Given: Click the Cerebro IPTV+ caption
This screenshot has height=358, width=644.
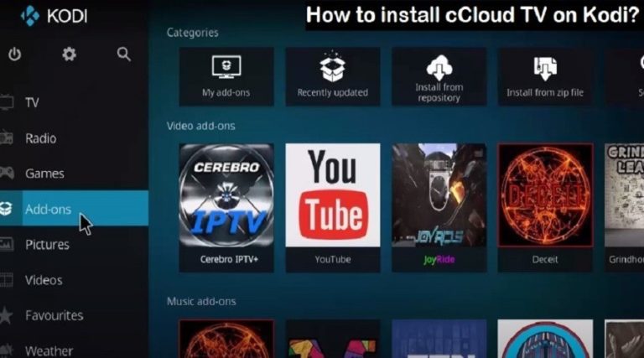Looking at the screenshot, I should (229, 259).
